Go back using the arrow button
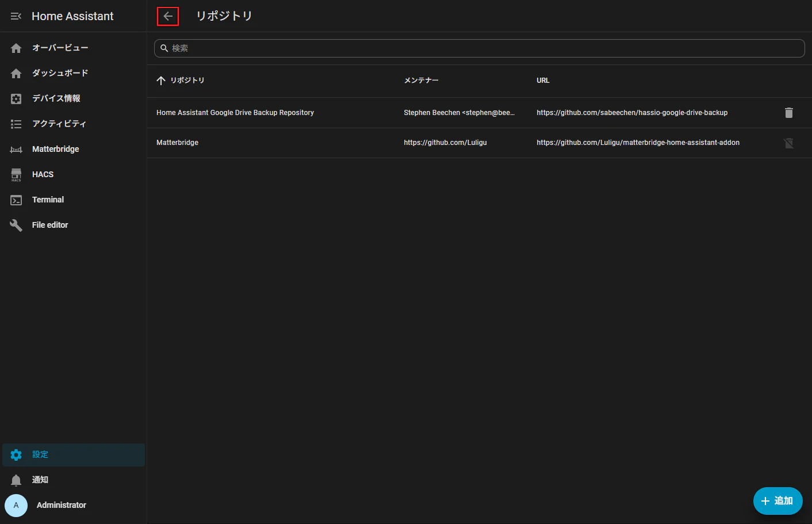812x524 pixels. click(168, 16)
